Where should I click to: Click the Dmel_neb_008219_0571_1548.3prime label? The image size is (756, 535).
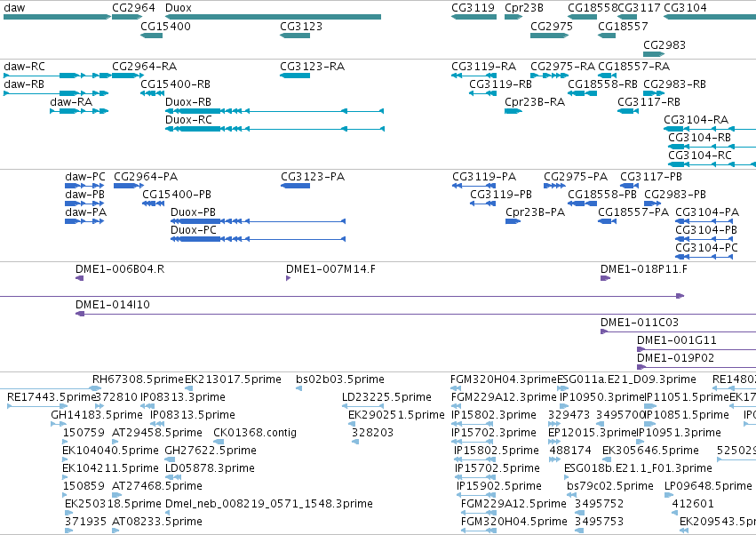click(x=269, y=504)
